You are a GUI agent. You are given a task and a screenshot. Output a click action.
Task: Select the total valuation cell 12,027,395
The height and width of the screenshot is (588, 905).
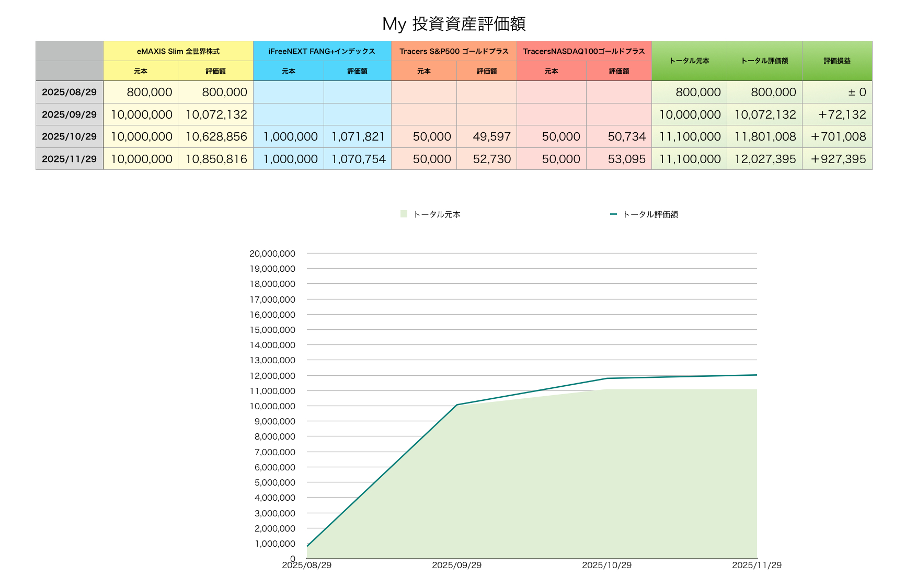click(764, 159)
